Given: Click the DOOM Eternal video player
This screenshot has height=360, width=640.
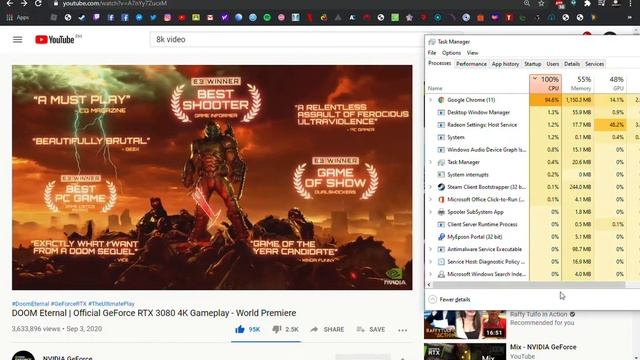Looking at the screenshot, I should click(212, 177).
